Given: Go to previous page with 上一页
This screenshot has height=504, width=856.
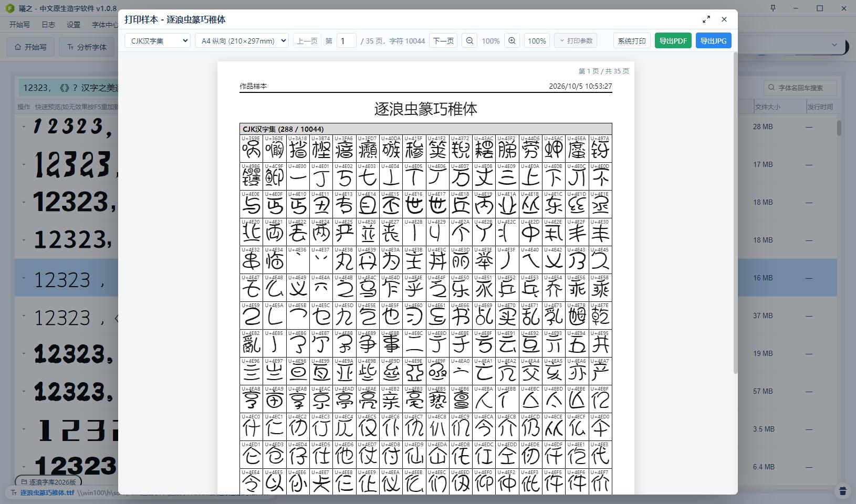Looking at the screenshot, I should (x=307, y=40).
